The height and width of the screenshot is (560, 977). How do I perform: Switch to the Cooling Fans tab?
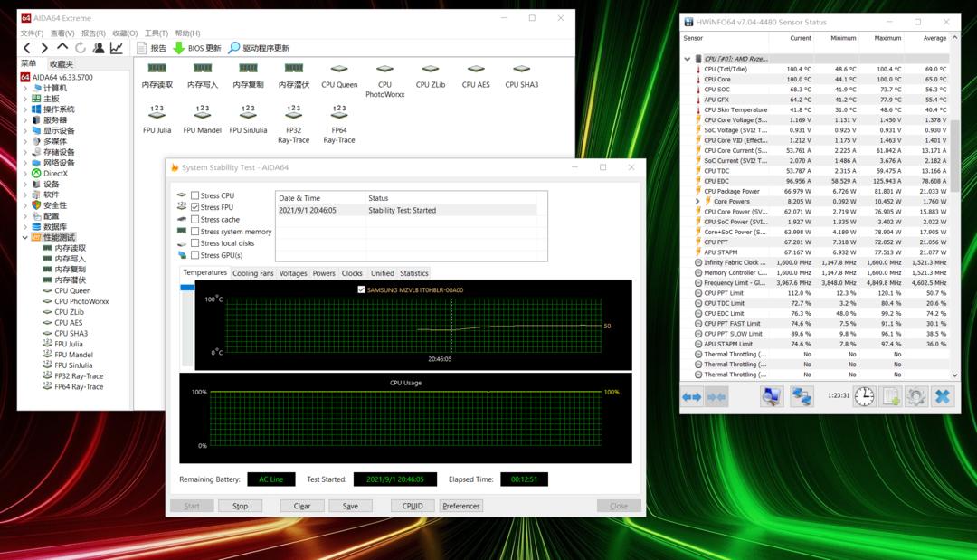252,273
